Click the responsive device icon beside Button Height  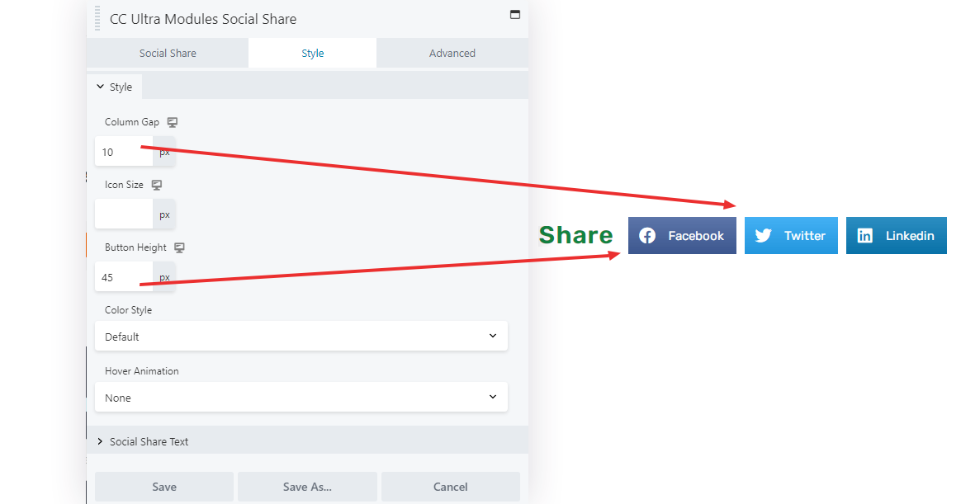[179, 247]
